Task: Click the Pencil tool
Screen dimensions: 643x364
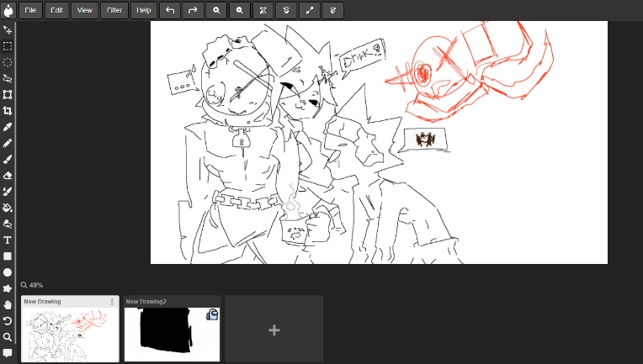Action: 8,143
